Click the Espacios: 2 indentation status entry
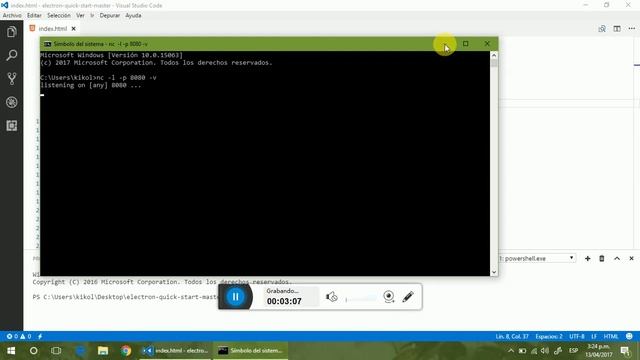 (x=549, y=336)
